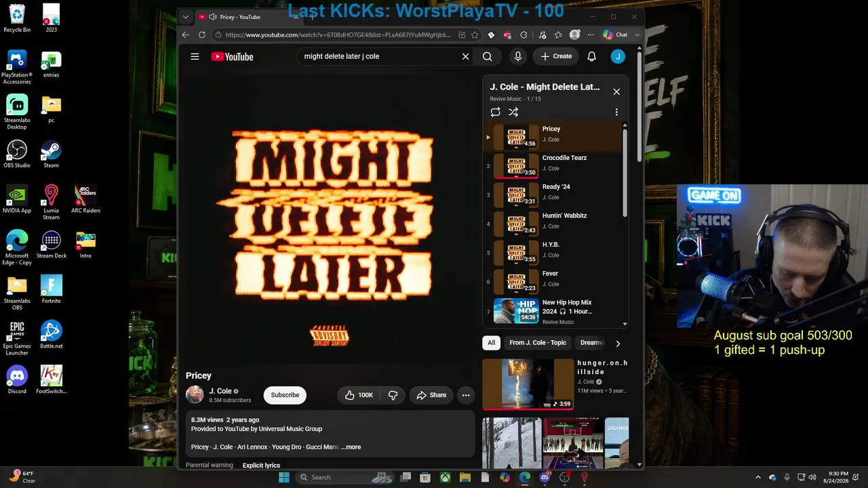Expand the video description with ...more

pyautogui.click(x=351, y=447)
